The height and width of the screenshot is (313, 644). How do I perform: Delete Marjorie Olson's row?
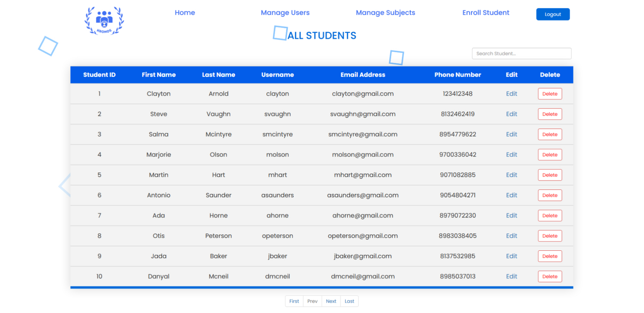[549, 155]
